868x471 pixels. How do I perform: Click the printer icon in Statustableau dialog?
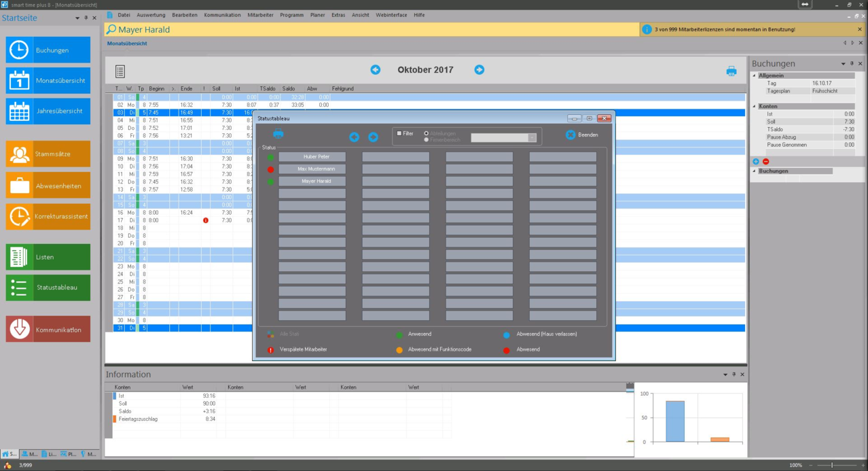pos(278,135)
